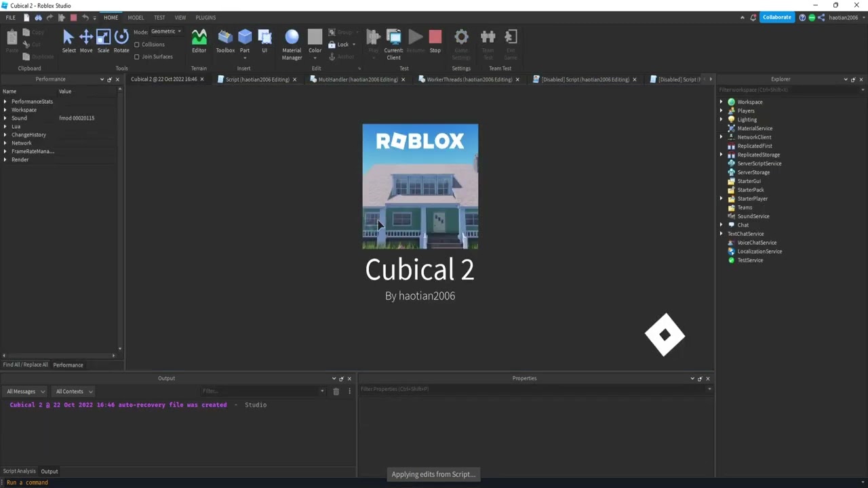The image size is (868, 488).
Task: Click the Cubical 2 game thumbnail
Action: (420, 186)
